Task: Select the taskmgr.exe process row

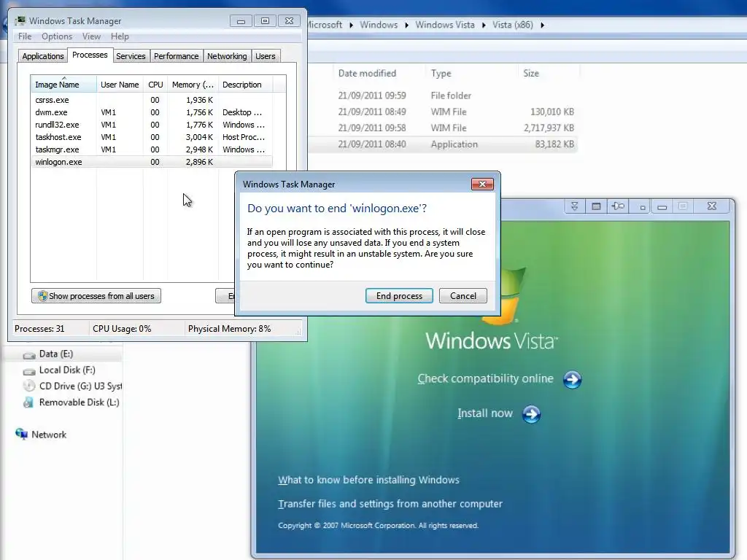Action: [152, 149]
